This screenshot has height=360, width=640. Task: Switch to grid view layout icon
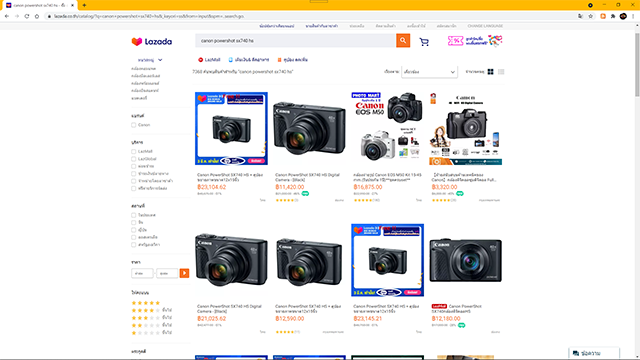pos(490,72)
